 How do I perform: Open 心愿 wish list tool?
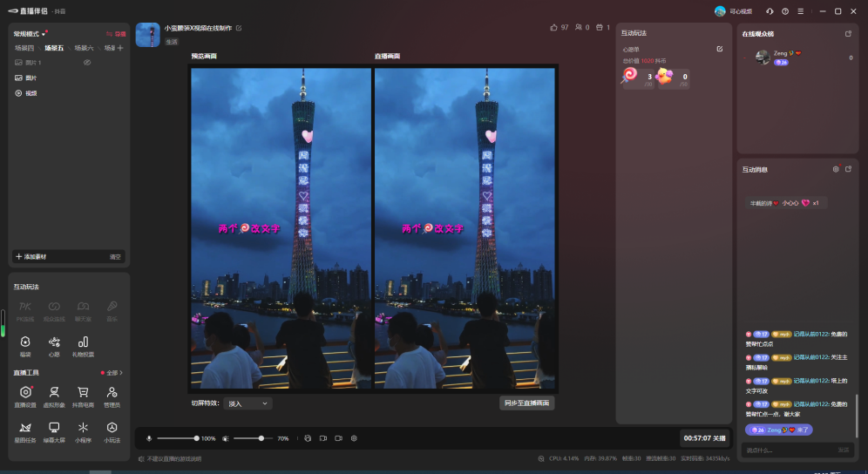click(x=54, y=346)
